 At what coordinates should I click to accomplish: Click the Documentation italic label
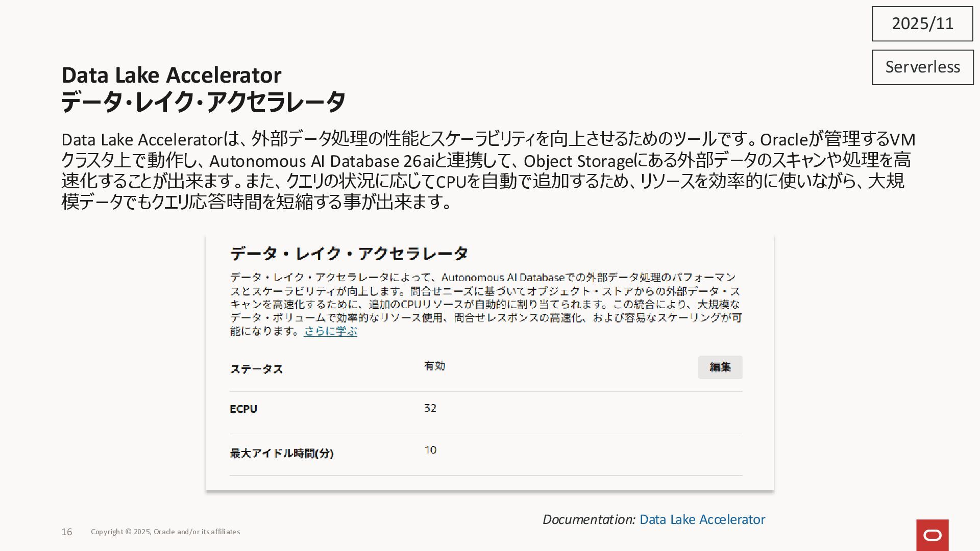[589, 519]
